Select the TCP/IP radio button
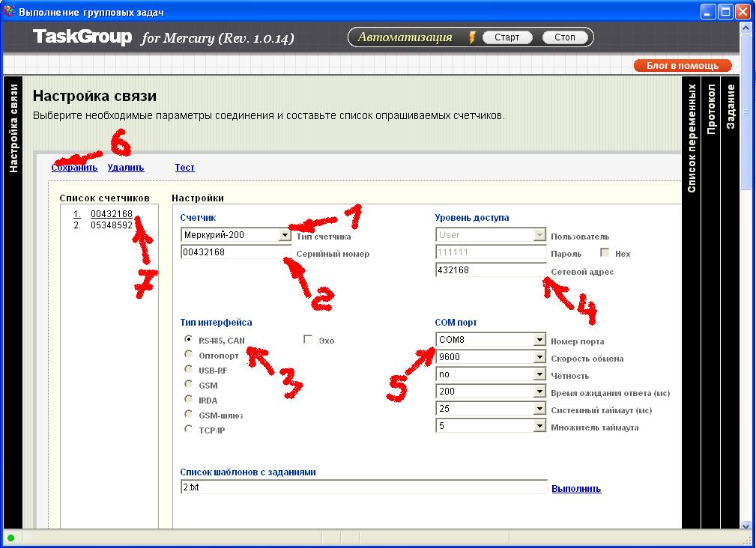The height and width of the screenshot is (548, 756). pyautogui.click(x=189, y=428)
